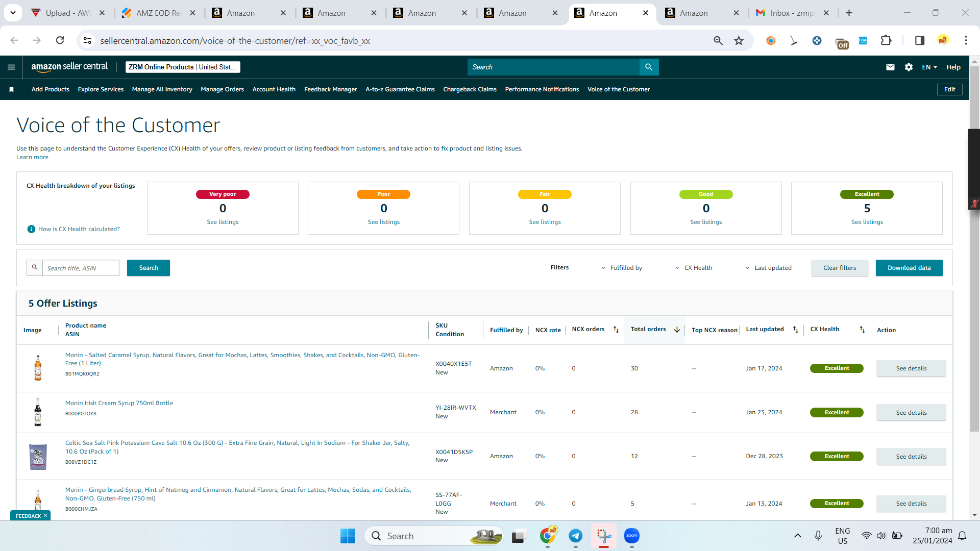Screen dimensions: 980x551
Task: Open Windows Start menu
Action: coord(348,536)
